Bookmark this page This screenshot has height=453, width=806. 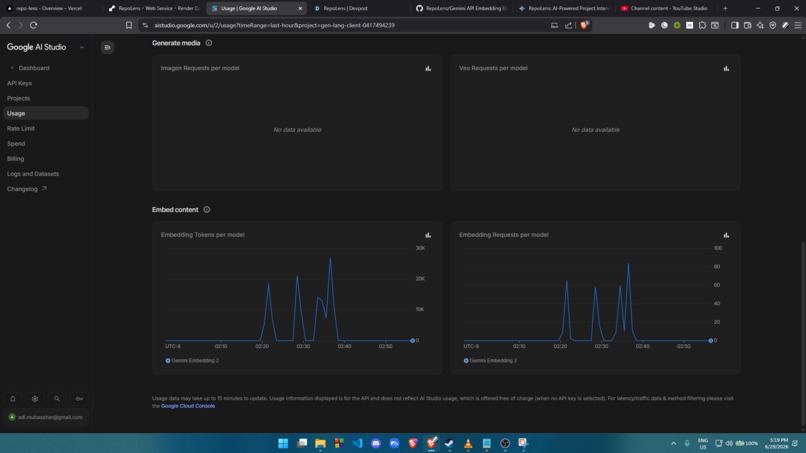(x=129, y=25)
